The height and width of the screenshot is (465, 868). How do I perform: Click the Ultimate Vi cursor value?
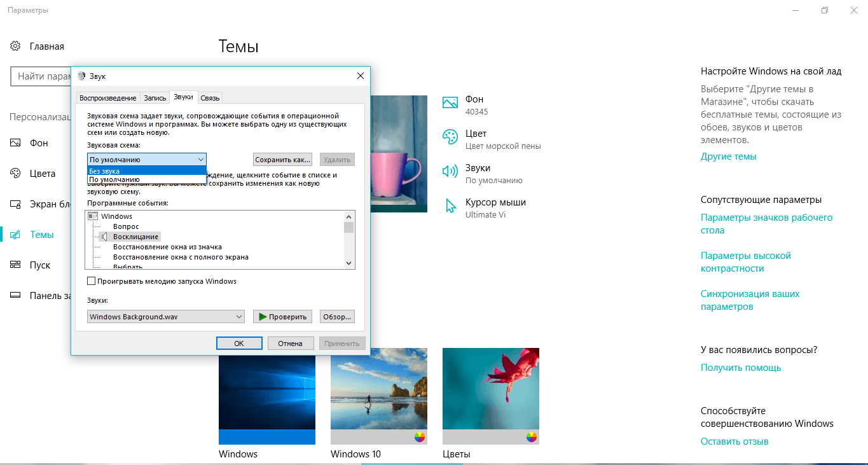(x=486, y=214)
